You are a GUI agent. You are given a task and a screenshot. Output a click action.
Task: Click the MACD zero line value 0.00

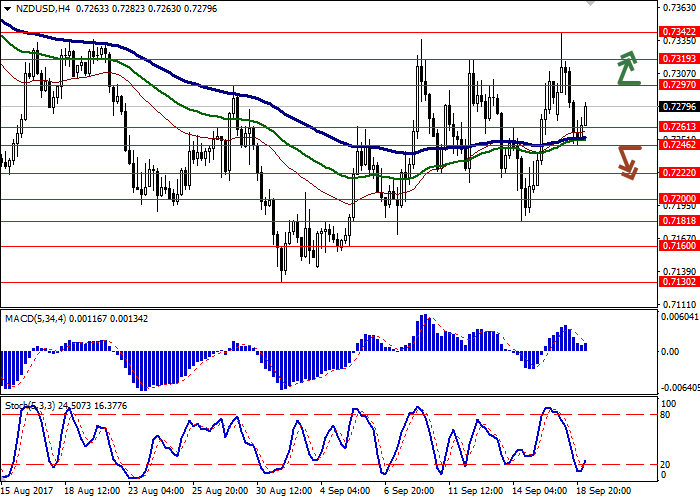(x=670, y=352)
